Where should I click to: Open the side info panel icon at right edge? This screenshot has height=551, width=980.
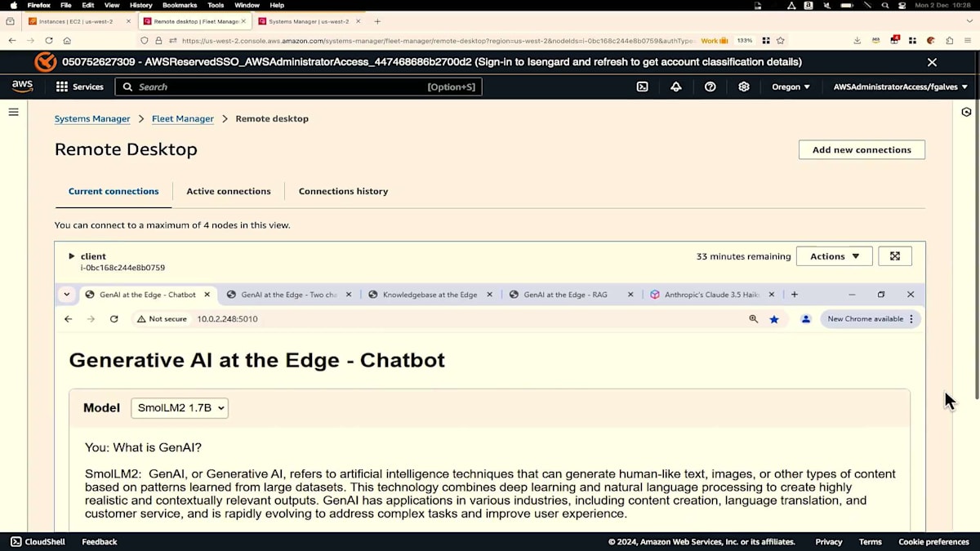pos(966,112)
